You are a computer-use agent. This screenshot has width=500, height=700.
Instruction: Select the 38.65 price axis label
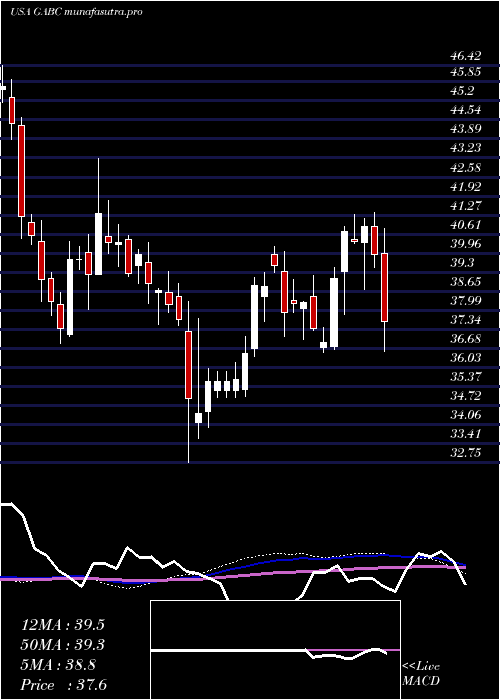(466, 282)
